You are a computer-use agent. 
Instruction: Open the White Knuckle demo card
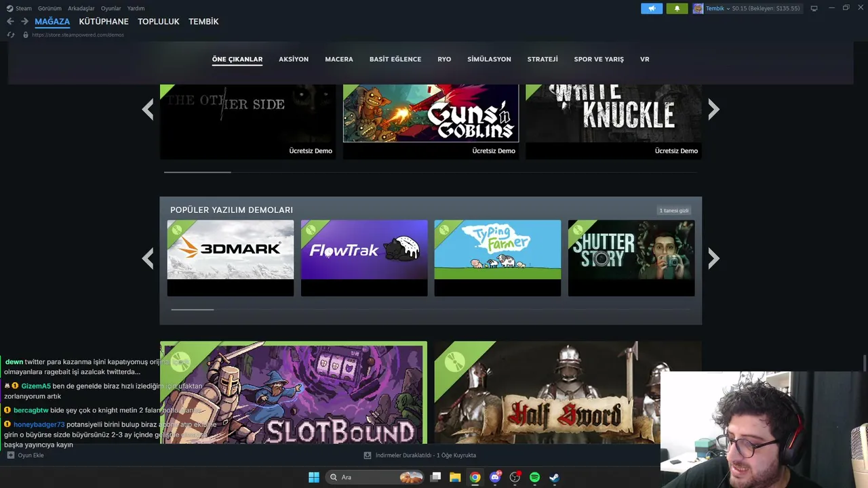pyautogui.click(x=614, y=122)
